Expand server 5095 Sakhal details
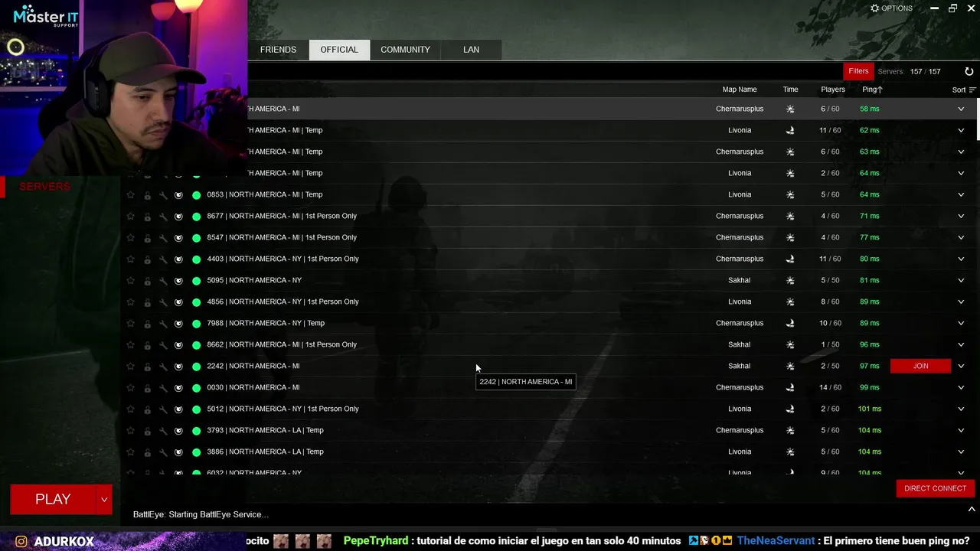The width and height of the screenshot is (980, 551). pyautogui.click(x=961, y=280)
